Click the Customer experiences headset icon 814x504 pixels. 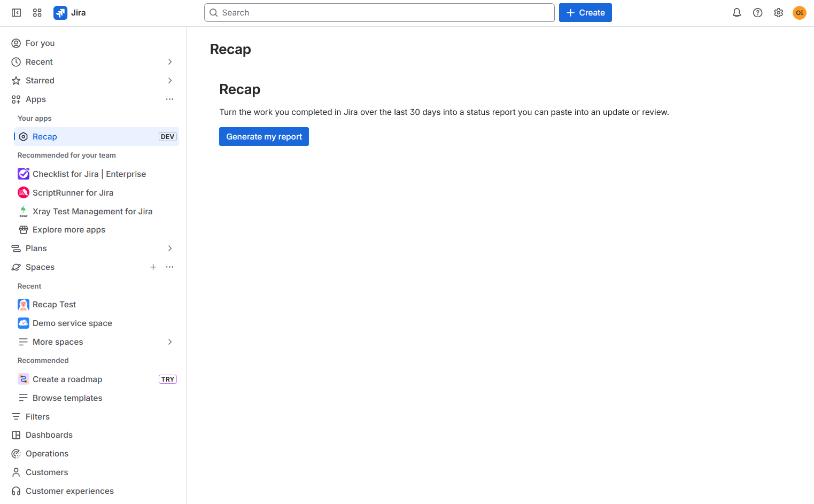point(16,491)
